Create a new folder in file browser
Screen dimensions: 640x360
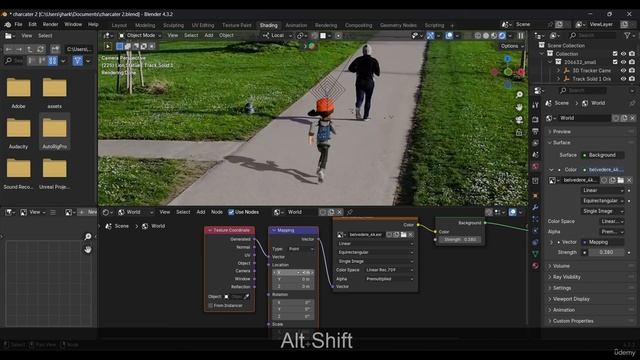[55, 49]
